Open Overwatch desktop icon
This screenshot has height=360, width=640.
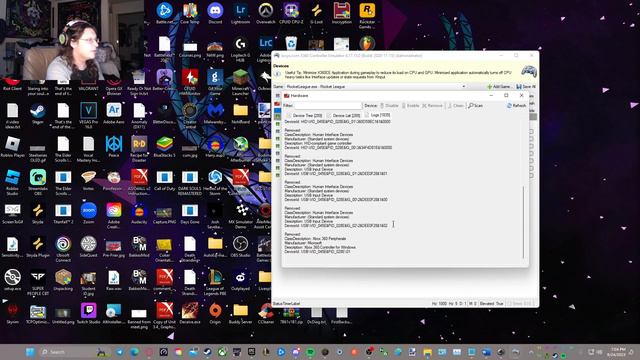tap(266, 13)
